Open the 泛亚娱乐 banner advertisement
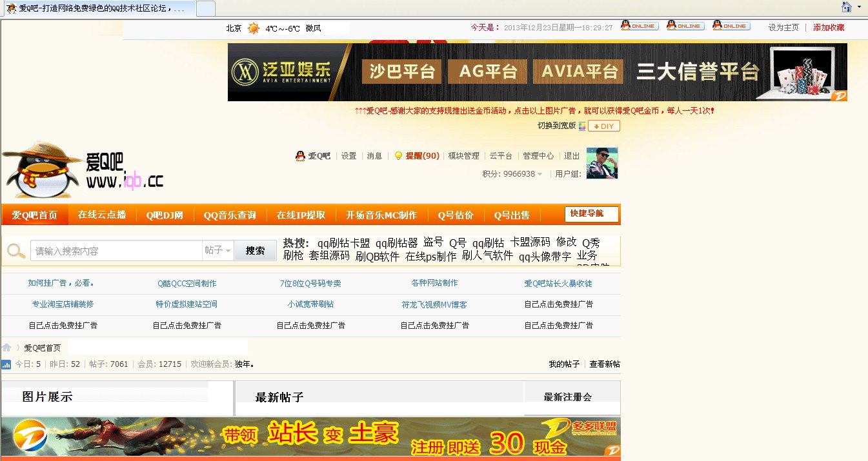868x461 pixels. click(537, 72)
